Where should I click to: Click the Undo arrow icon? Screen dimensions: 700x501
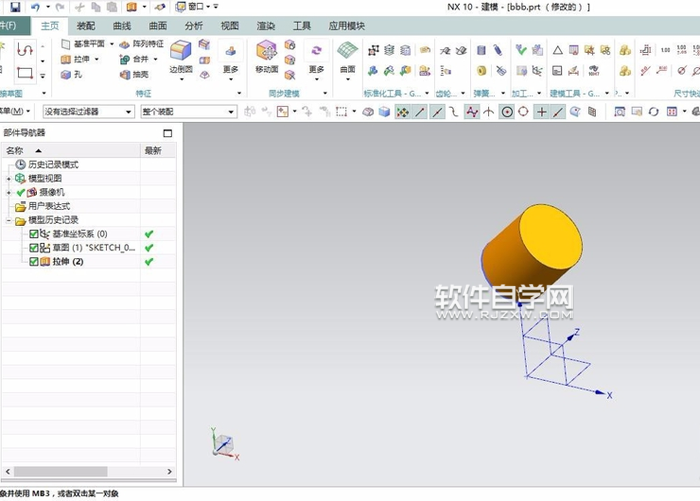(33, 7)
